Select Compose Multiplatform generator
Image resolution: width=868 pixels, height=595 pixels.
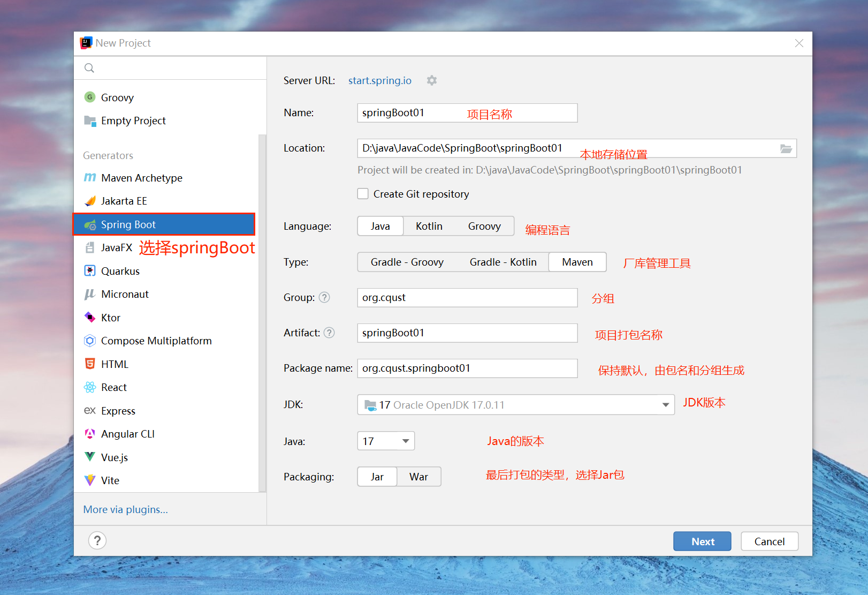pyautogui.click(x=166, y=341)
